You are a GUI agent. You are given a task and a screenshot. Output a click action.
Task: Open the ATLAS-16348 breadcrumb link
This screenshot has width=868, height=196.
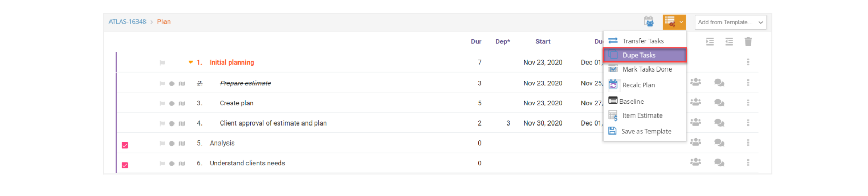[127, 22]
